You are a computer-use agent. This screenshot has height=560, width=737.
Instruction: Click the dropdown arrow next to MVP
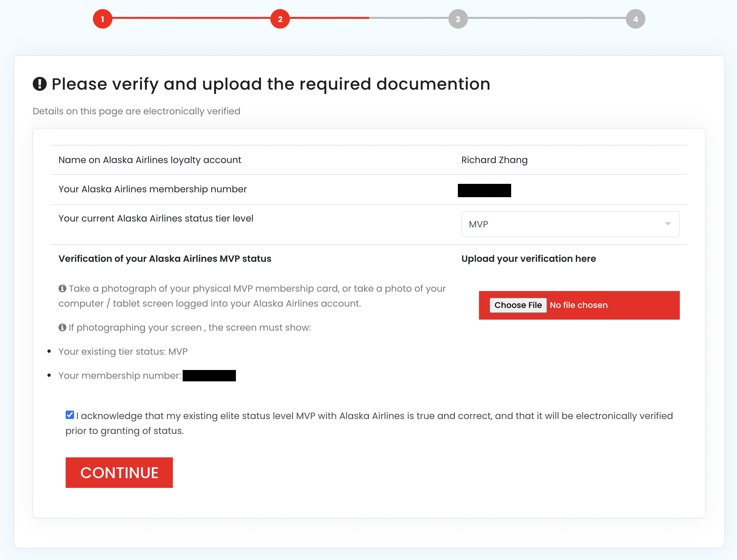click(x=668, y=224)
